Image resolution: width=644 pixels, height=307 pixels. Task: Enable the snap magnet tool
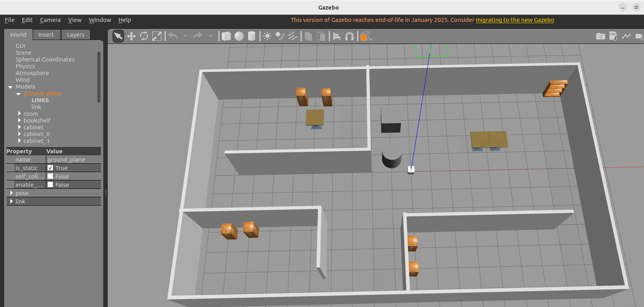(x=349, y=36)
